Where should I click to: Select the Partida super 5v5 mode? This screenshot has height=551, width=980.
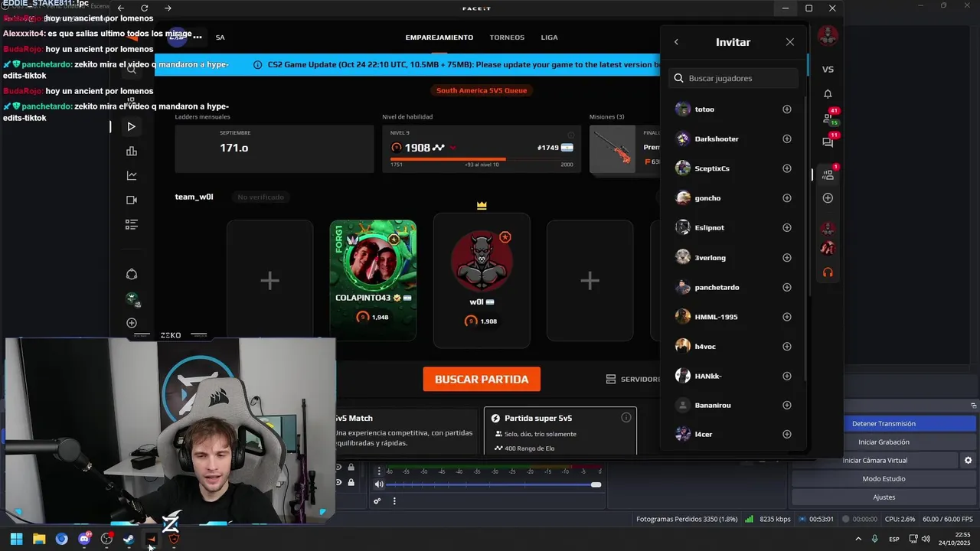[x=560, y=431]
